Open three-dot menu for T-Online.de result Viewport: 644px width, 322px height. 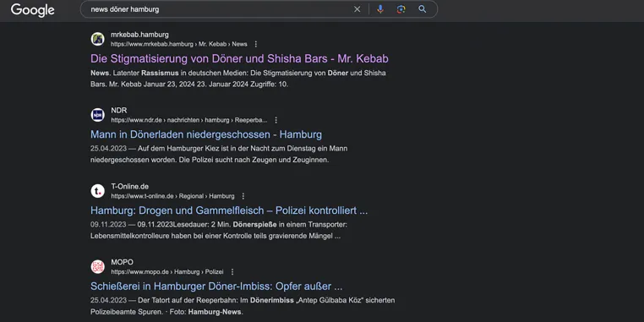[x=243, y=196]
